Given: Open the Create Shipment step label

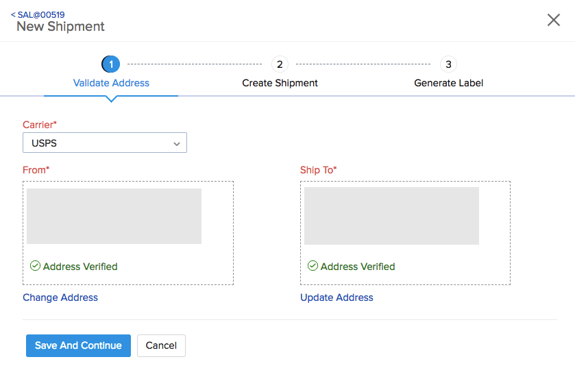Looking at the screenshot, I should click(x=280, y=83).
